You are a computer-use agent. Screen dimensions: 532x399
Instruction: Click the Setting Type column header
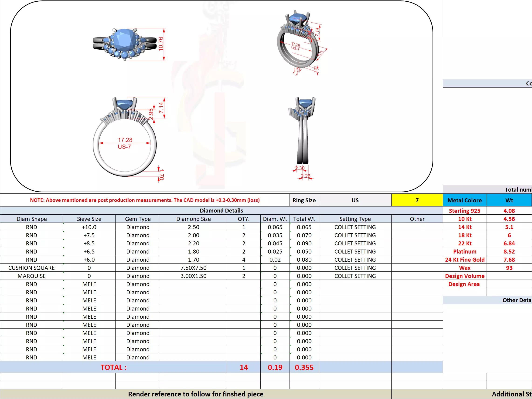[355, 219]
